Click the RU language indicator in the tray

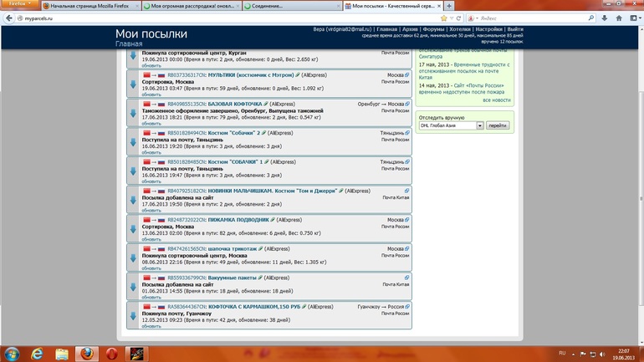(562, 354)
